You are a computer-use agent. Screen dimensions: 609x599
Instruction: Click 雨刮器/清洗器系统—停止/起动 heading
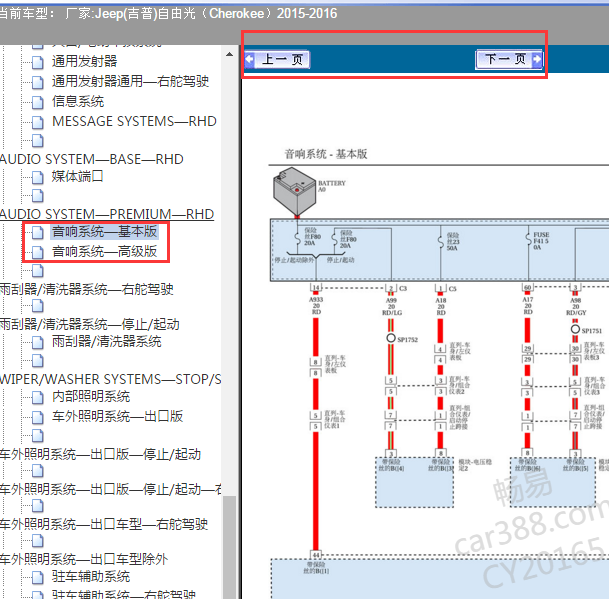tap(90, 324)
